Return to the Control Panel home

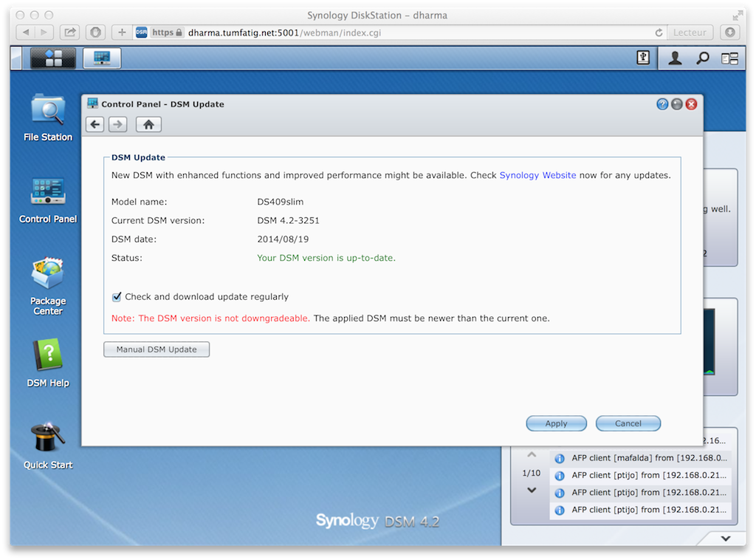coord(148,124)
